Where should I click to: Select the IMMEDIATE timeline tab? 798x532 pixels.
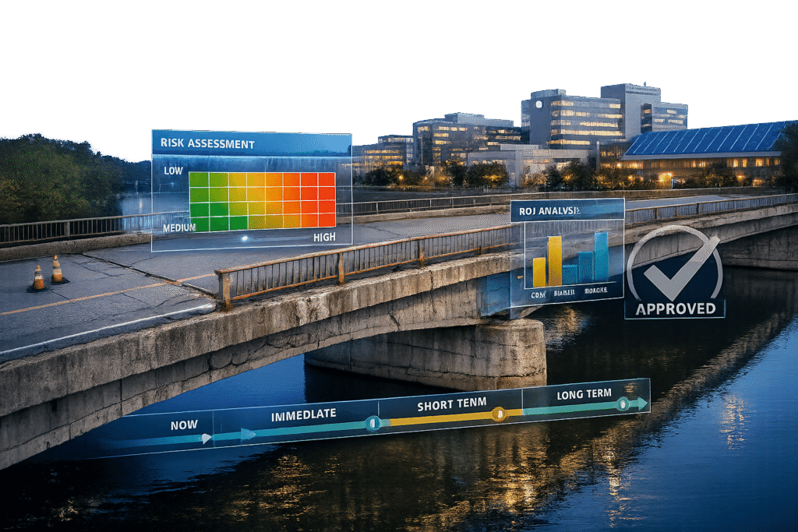tap(304, 416)
